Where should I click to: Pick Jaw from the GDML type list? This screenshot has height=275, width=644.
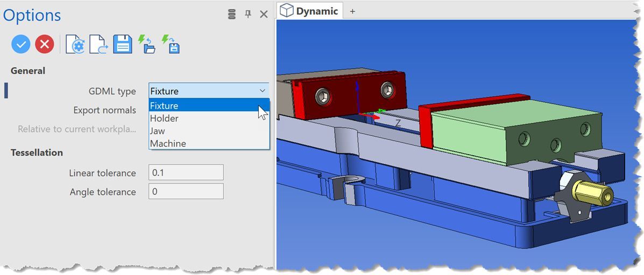pos(209,131)
